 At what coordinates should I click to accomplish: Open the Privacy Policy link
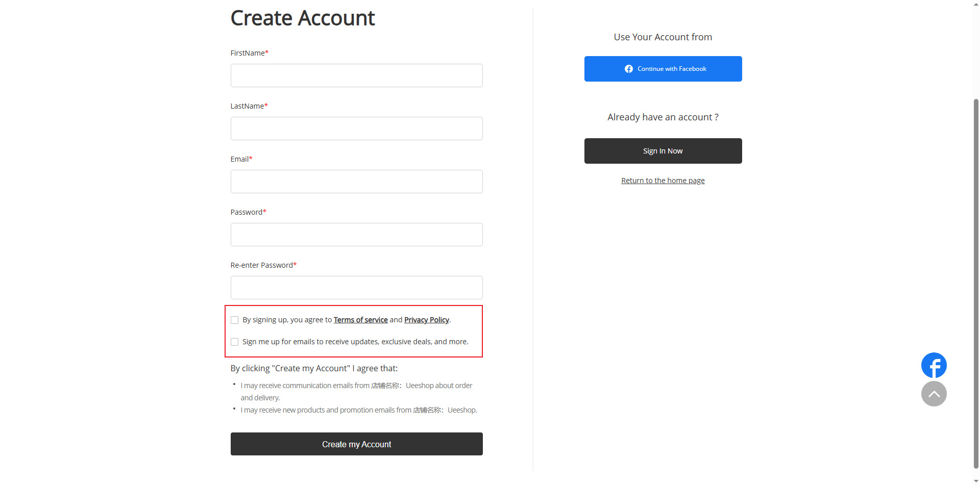click(426, 320)
